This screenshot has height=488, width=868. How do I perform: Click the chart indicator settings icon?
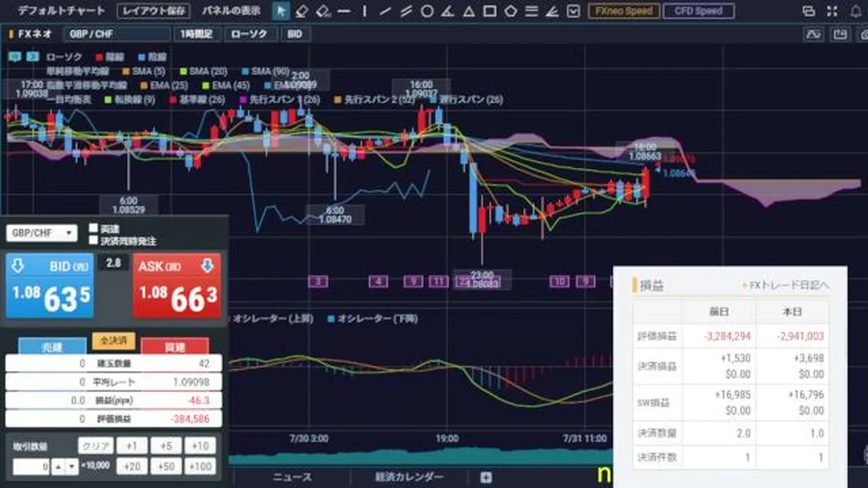click(x=813, y=34)
